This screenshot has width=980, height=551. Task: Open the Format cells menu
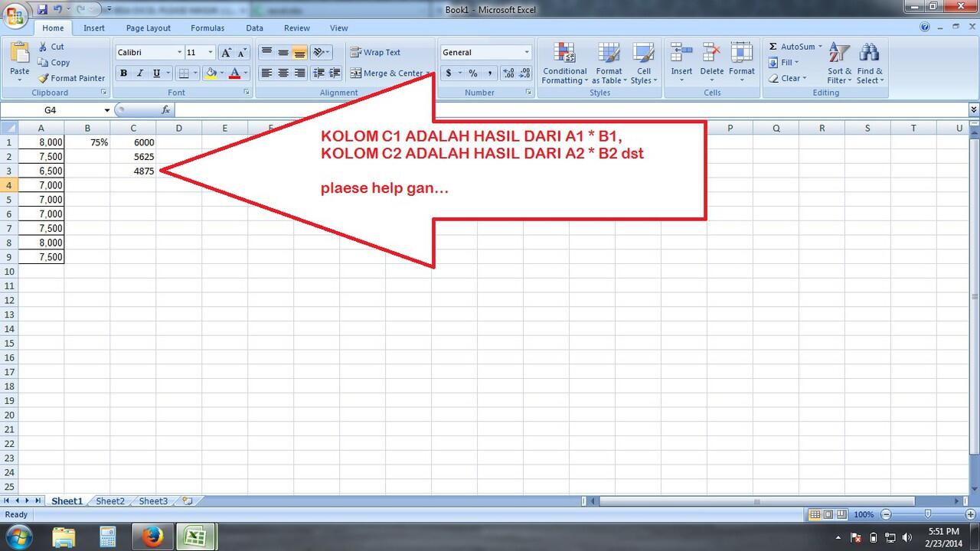[741, 64]
